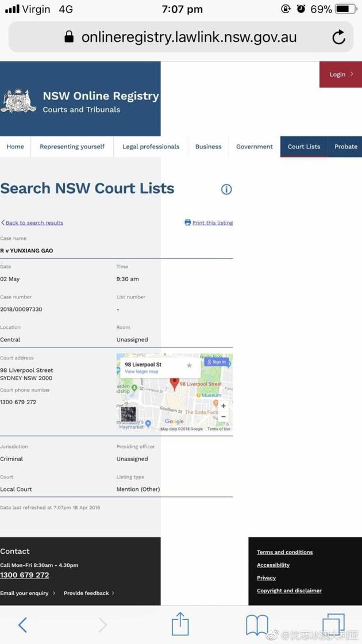The width and height of the screenshot is (362, 644).
Task: Click the embedded Google map
Action: (175, 392)
